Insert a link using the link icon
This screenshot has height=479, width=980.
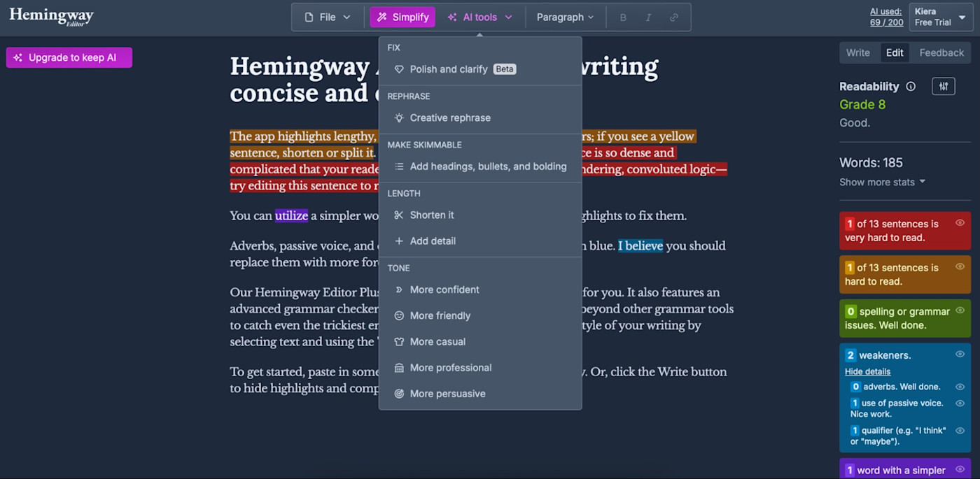673,17
